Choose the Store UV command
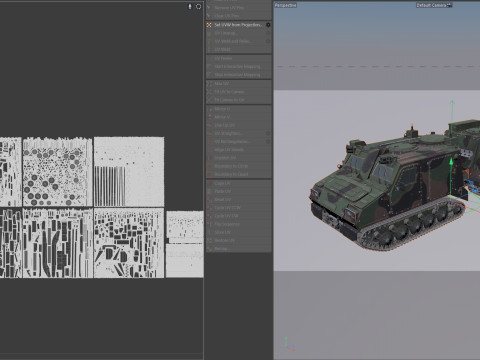 [239, 232]
